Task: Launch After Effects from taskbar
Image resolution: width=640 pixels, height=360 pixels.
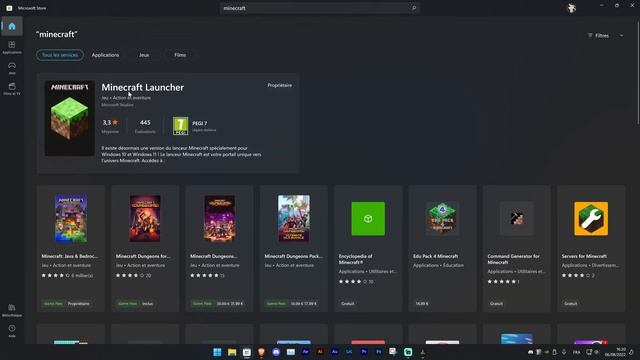Action: point(305,352)
